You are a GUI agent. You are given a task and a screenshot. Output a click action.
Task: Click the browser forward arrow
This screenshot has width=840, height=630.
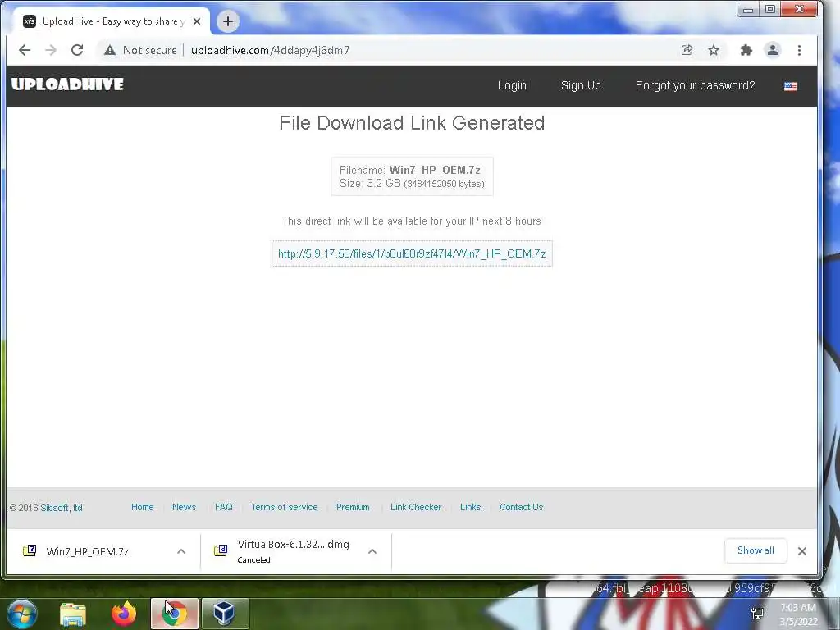(x=51, y=50)
